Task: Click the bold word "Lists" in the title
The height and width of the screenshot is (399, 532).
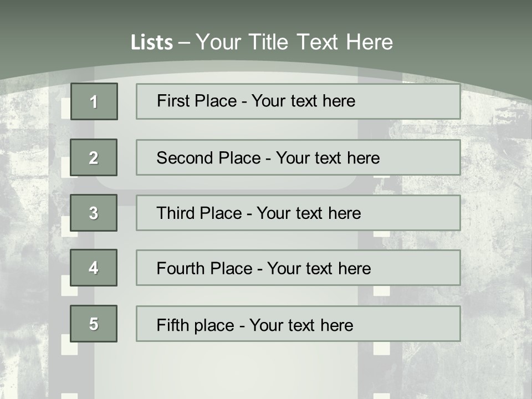Action: (151, 42)
